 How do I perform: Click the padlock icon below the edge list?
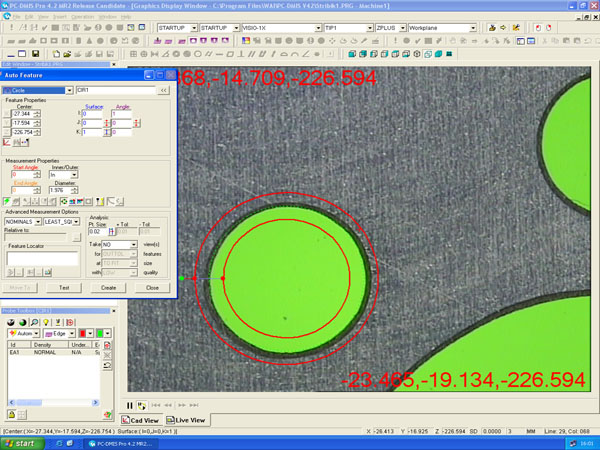tap(11, 414)
